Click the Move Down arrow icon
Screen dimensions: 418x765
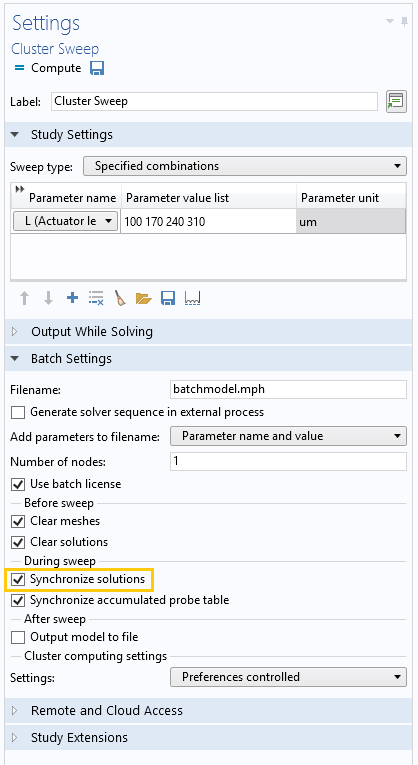(48, 298)
